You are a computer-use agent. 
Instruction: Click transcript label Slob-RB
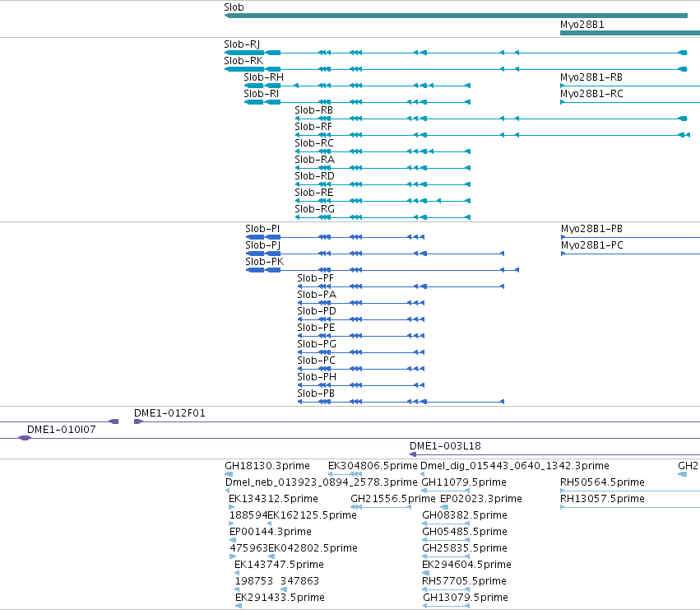(314, 110)
